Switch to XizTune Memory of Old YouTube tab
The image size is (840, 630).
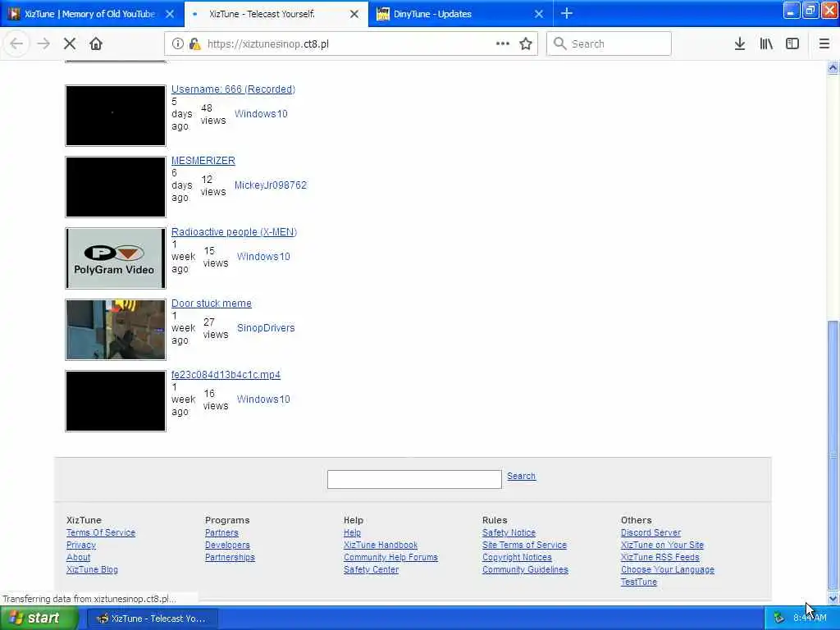tap(92, 14)
